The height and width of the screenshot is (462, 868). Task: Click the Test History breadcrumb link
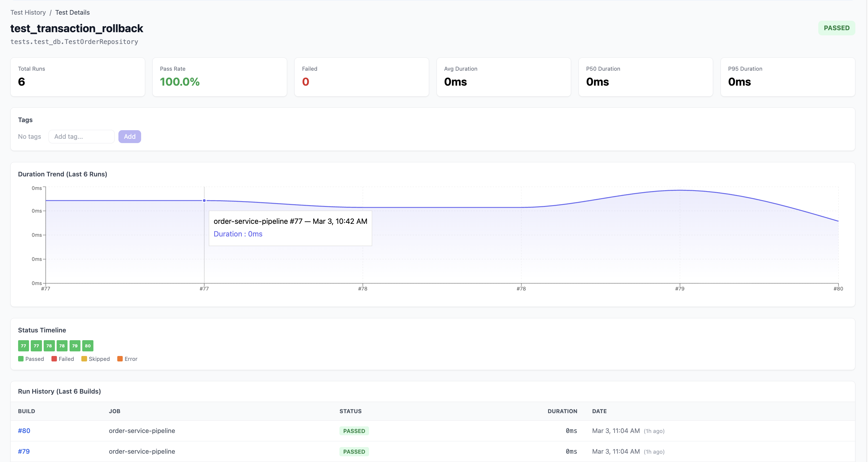28,12
